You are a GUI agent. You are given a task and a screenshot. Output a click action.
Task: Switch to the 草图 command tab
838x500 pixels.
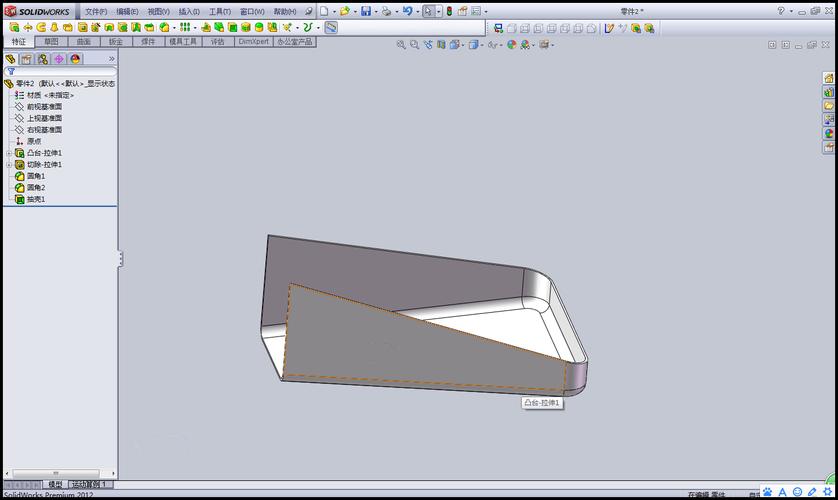tap(51, 42)
